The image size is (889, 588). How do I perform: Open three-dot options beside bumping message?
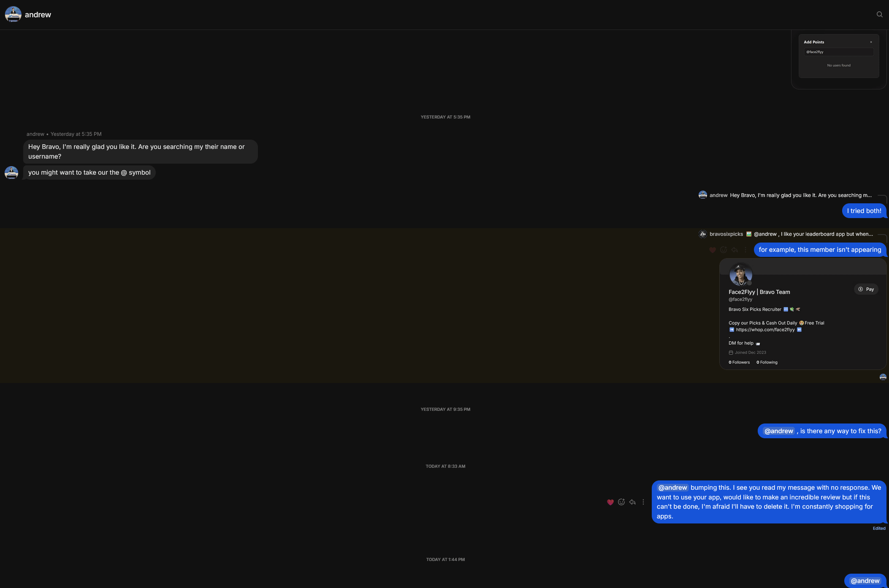(x=643, y=502)
